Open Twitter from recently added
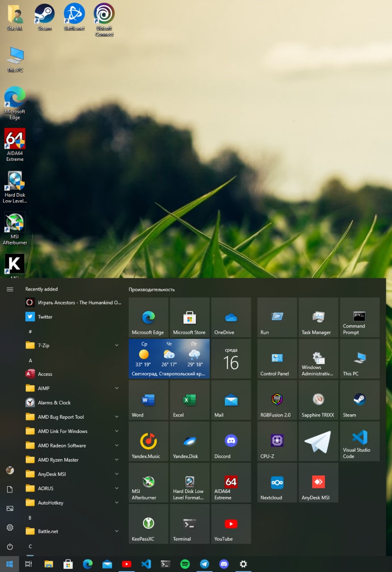Image resolution: width=392 pixels, height=572 pixels. pos(73,317)
